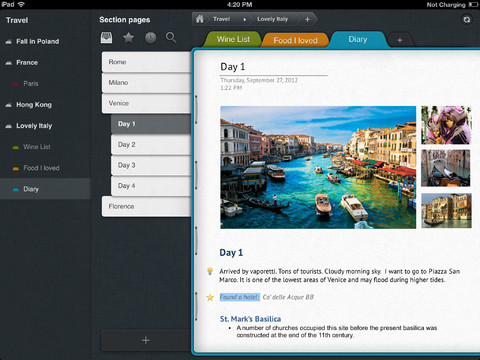The width and height of the screenshot is (480, 360).
Task: Show favorite pages with star icon
Action: point(128,38)
